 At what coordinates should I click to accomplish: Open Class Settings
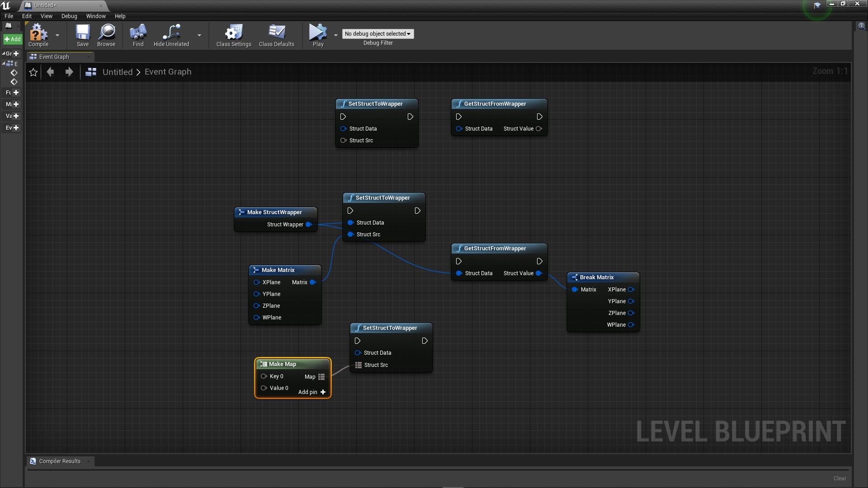coord(234,35)
